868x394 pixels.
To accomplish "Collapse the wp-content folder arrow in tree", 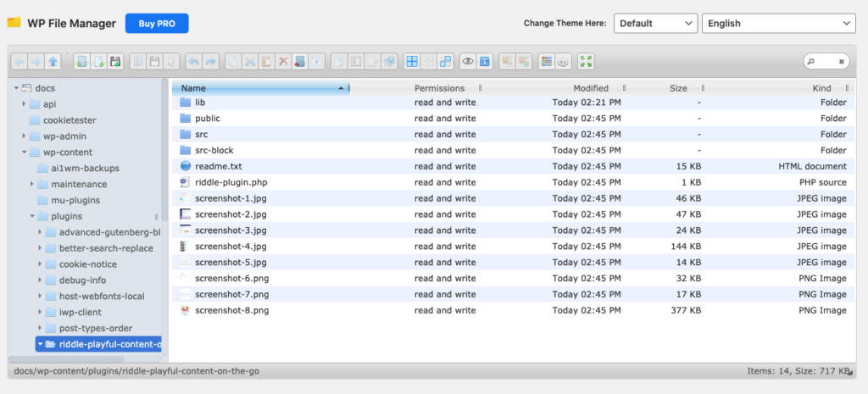I will pos(24,153).
